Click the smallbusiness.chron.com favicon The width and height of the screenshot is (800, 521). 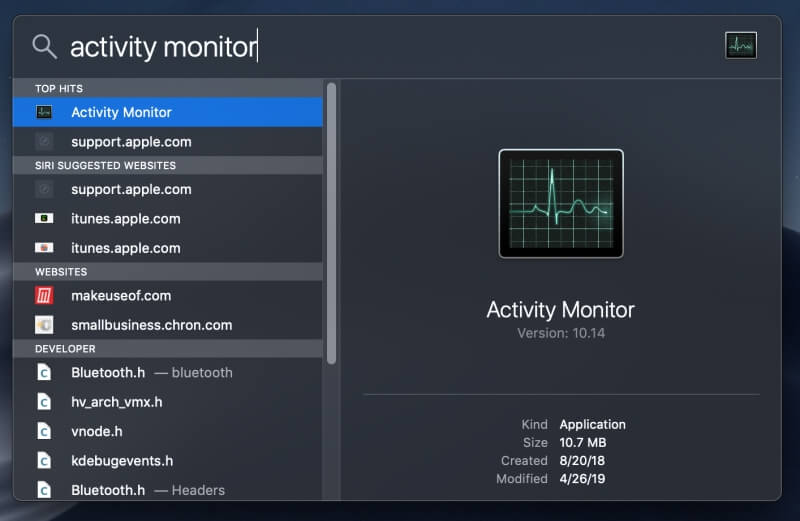point(44,325)
